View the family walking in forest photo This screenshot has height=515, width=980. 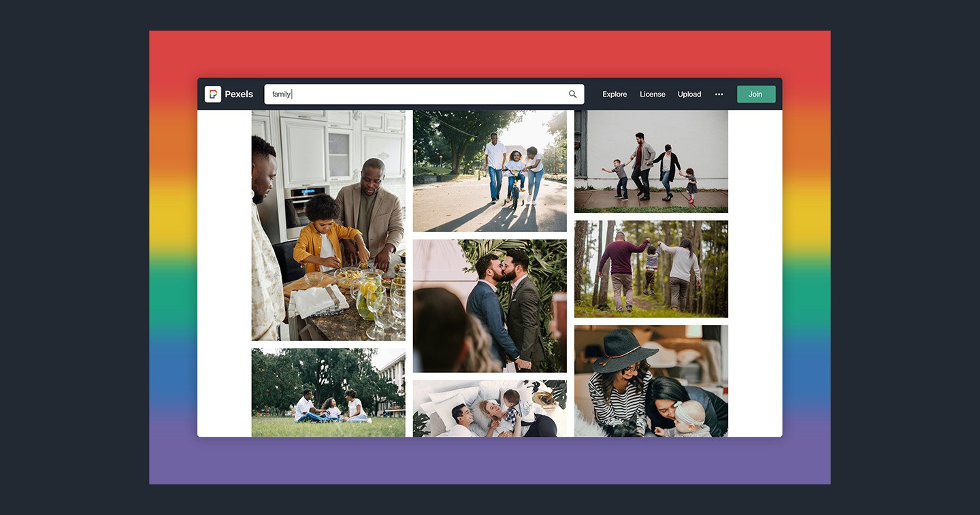(x=651, y=269)
